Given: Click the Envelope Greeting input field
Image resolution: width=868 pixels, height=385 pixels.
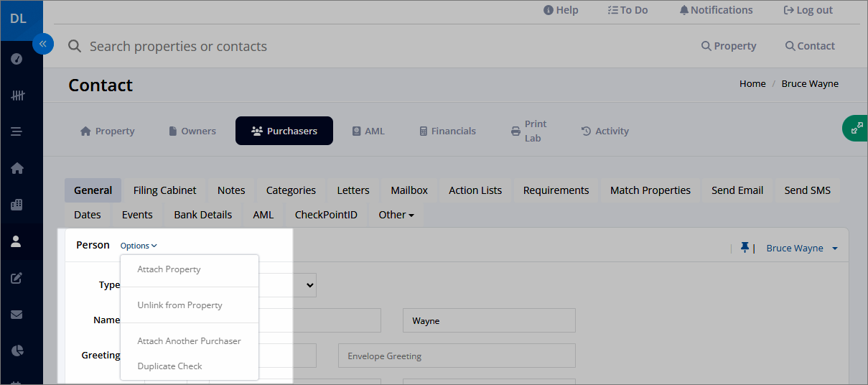Looking at the screenshot, I should (457, 356).
